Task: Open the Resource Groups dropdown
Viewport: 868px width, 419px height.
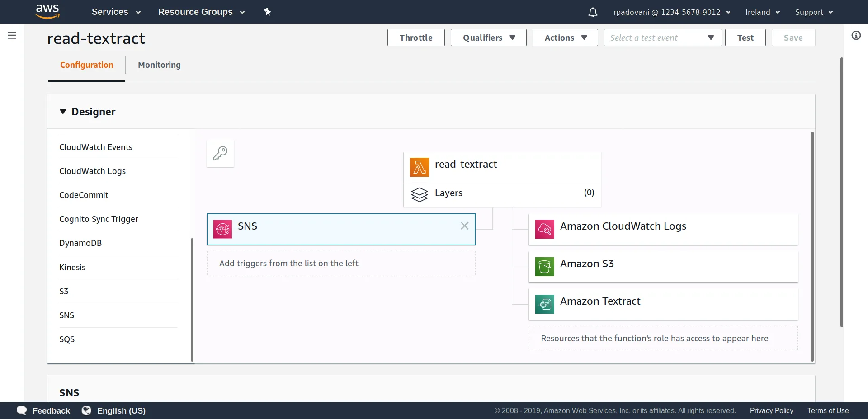Action: click(201, 12)
